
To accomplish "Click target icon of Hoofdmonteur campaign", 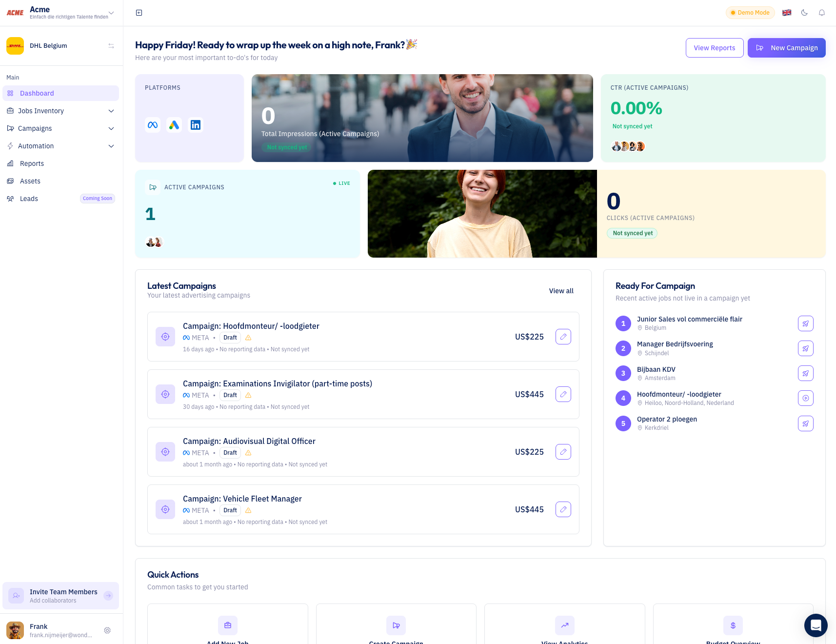I will [x=165, y=337].
